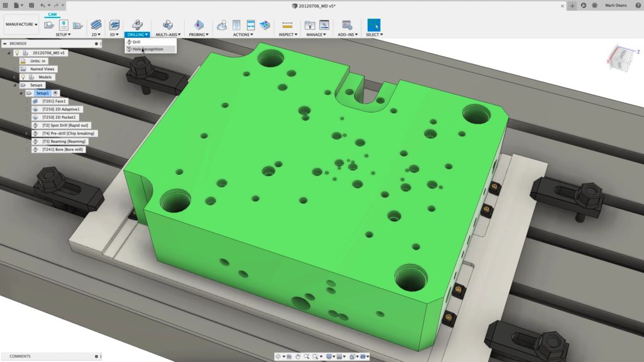Click the Probing tool icon
This screenshot has width=644, height=362.
[199, 25]
